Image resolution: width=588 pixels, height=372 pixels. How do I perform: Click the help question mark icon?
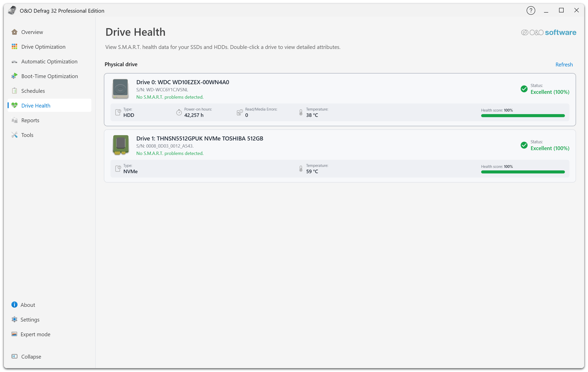[x=531, y=10]
